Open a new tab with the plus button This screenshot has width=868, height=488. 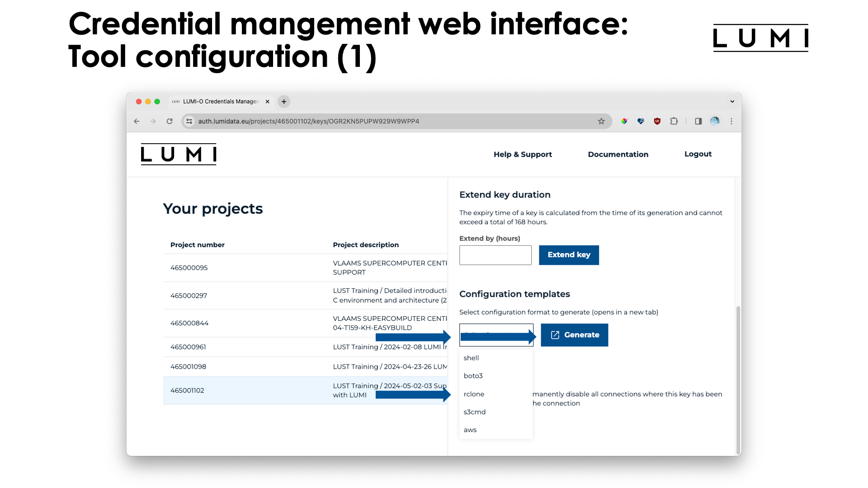(284, 102)
